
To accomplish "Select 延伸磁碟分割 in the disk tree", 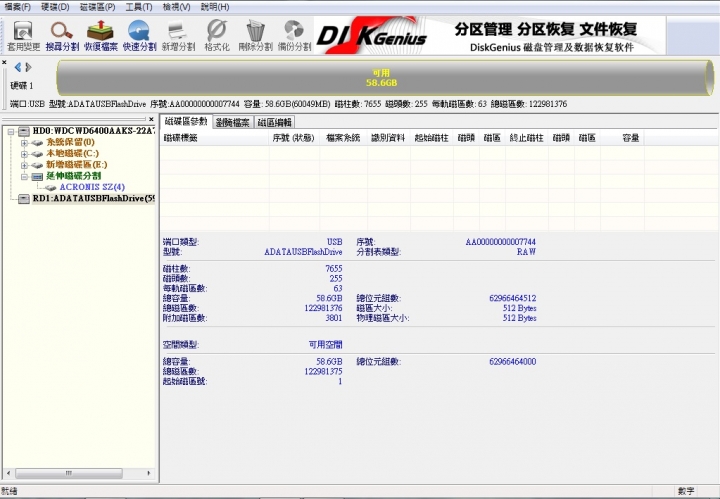I will pos(73,176).
